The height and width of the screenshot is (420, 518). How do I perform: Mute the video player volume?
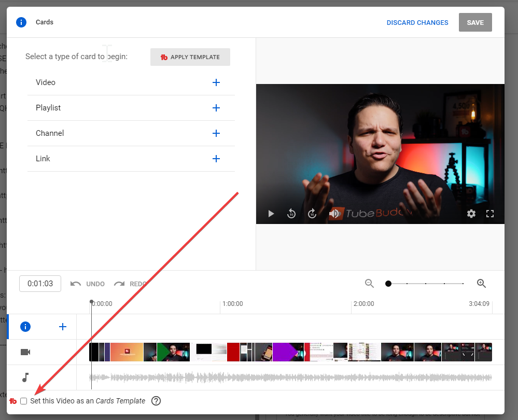pos(334,214)
